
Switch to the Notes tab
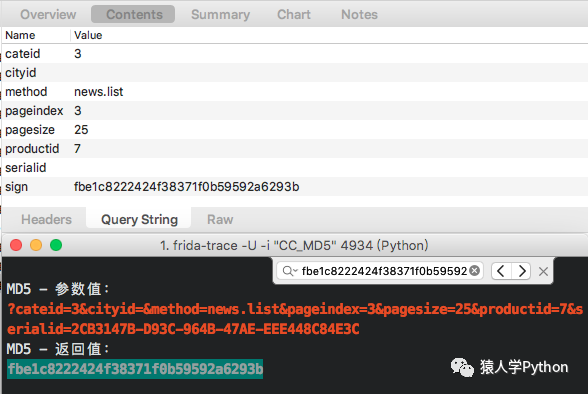(x=359, y=15)
